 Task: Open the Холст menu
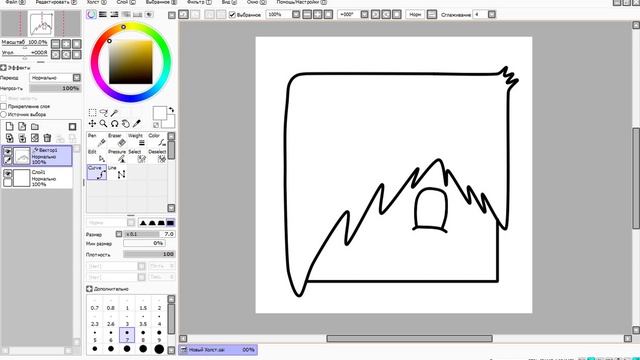point(97,2)
